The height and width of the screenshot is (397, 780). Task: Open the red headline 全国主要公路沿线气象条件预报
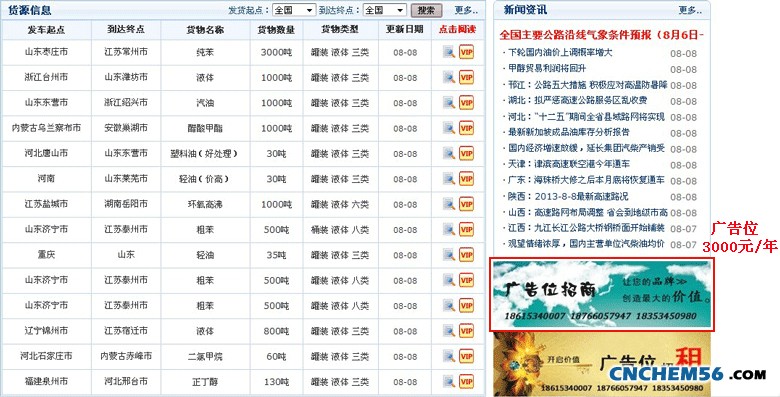tap(601, 35)
